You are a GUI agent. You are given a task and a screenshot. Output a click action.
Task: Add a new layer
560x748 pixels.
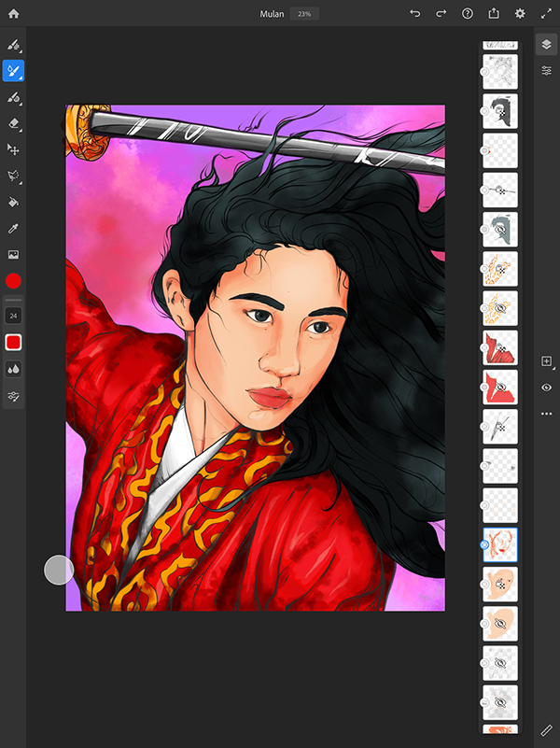[x=546, y=361]
